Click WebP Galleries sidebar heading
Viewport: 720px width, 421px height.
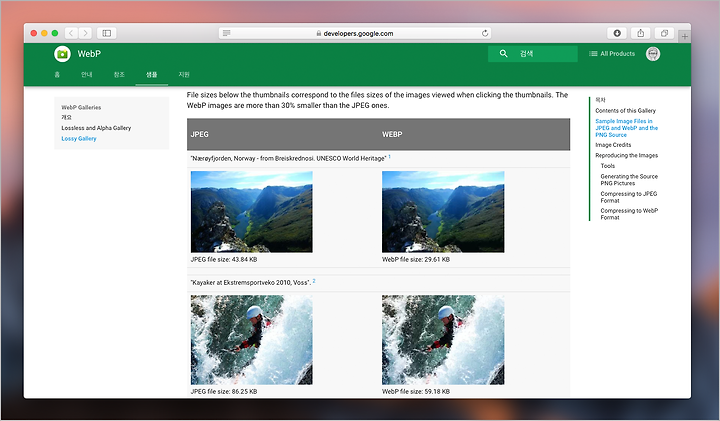click(81, 107)
